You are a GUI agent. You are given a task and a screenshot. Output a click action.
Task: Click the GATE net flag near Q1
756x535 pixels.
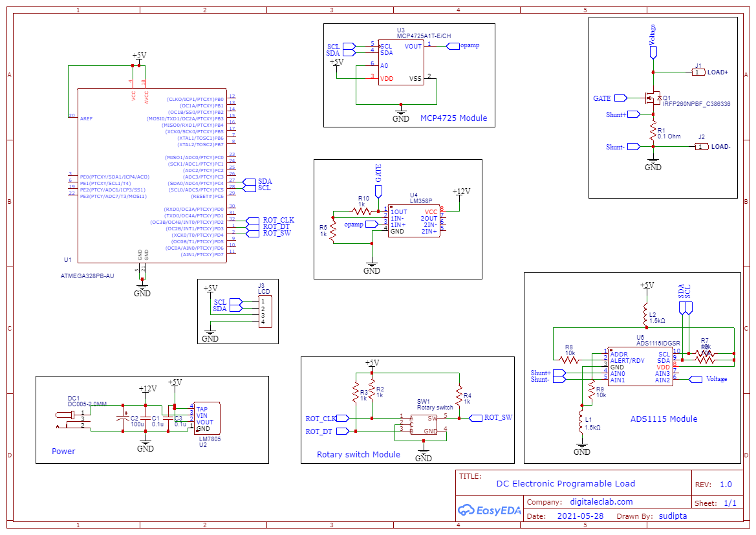point(619,98)
